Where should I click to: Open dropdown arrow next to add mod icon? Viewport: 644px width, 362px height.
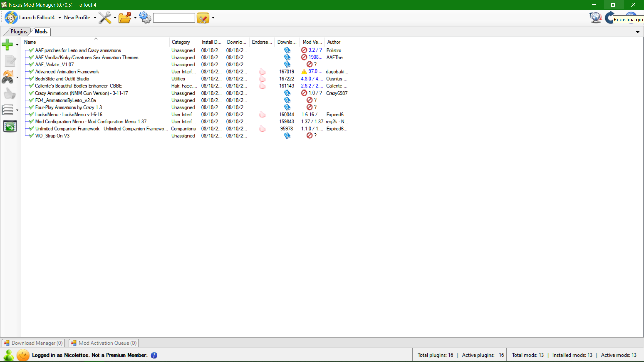17,45
